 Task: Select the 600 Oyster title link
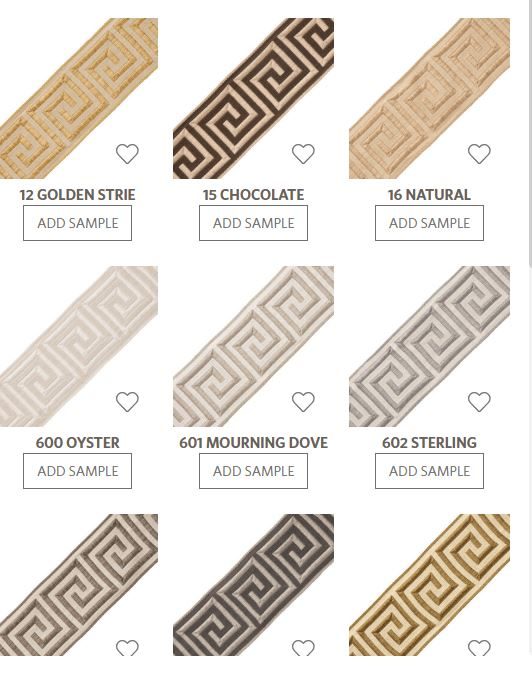pos(77,443)
